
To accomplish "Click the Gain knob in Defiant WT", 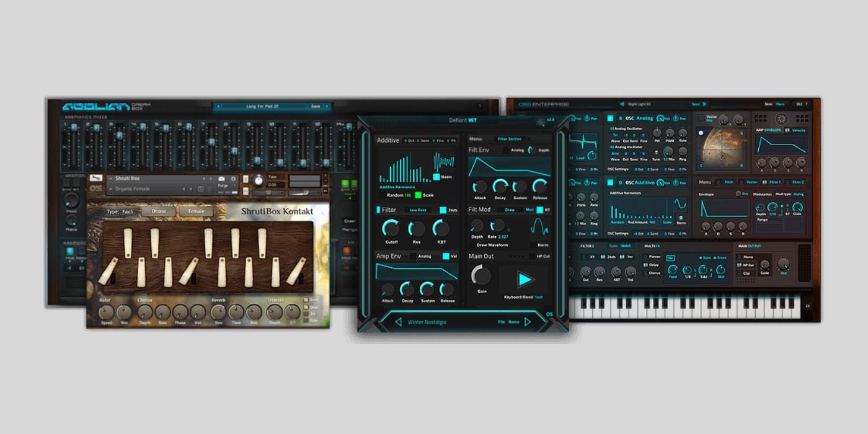I will pyautogui.click(x=481, y=275).
